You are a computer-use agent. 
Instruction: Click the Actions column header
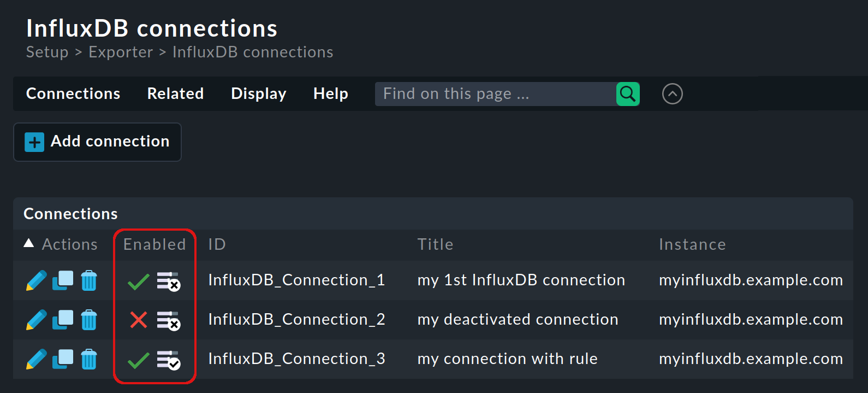coord(70,244)
